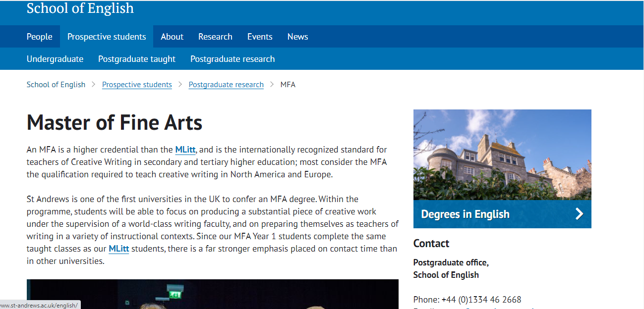Open the Events menu item

point(260,37)
